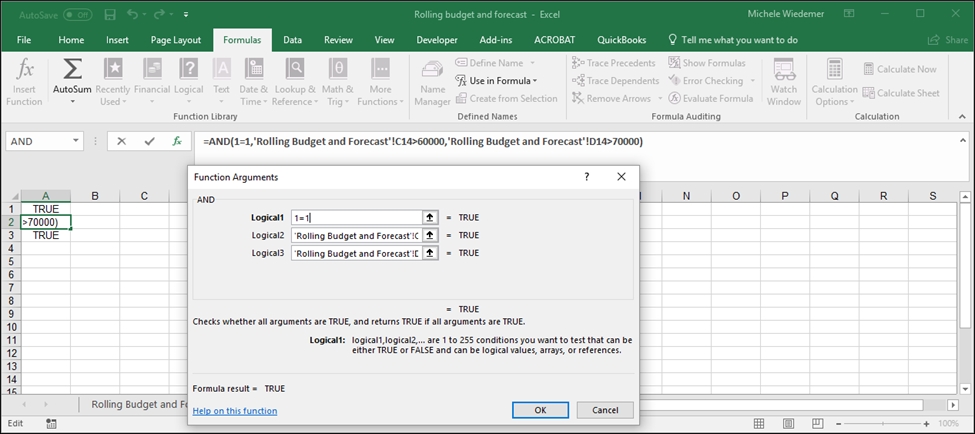Screen dimensions: 975x434
Task: Open the Name Box dropdown
Action: pyautogui.click(x=76, y=141)
